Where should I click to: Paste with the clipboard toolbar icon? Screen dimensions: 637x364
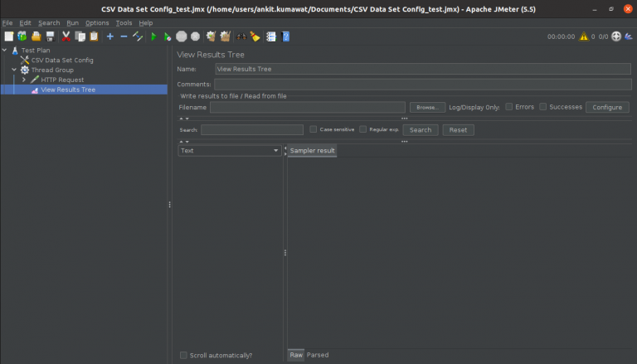(94, 36)
